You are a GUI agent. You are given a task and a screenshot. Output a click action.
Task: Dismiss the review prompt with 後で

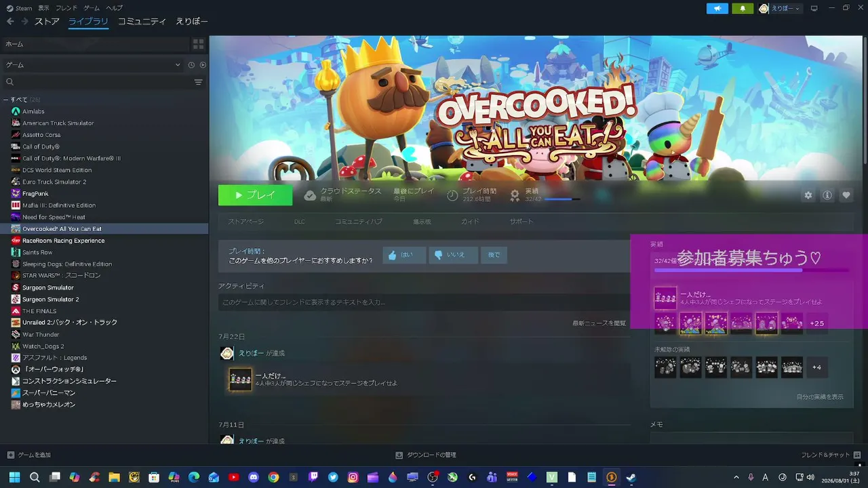pos(494,255)
